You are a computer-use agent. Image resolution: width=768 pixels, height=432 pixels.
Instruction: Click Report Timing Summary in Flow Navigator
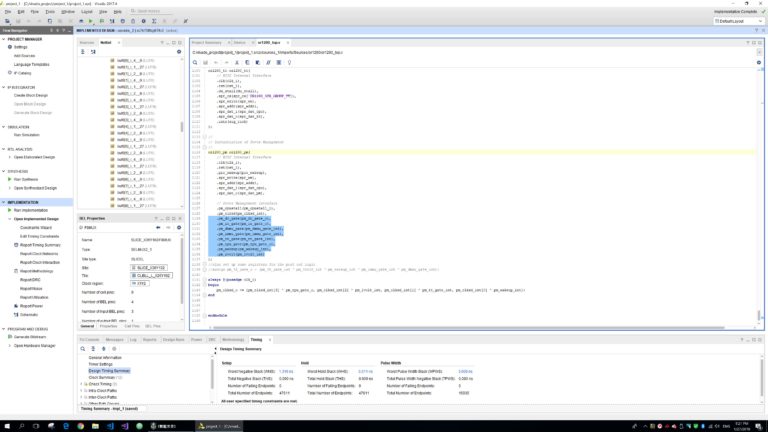[x=40, y=245]
